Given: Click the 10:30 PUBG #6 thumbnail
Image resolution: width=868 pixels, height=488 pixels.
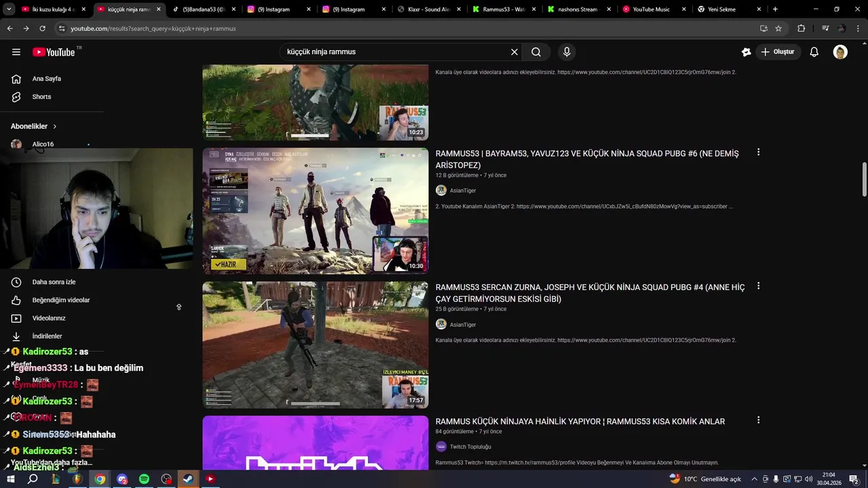Looking at the screenshot, I should (x=315, y=211).
